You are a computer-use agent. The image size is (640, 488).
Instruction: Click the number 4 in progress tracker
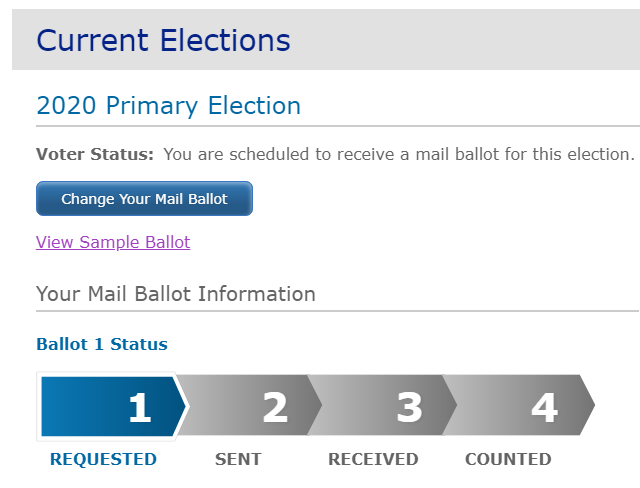[544, 407]
